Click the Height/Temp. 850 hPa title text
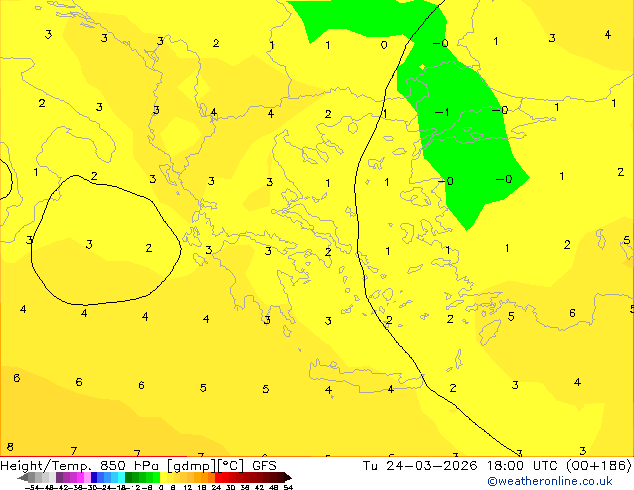The image size is (634, 490). tap(80, 465)
